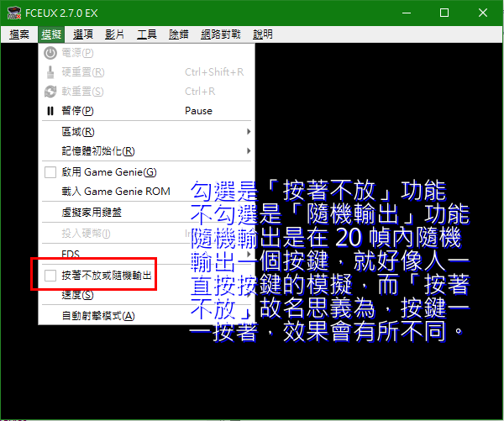Tick the 按著不放或隨機輸出 checkbox
The width and height of the screenshot is (504, 421).
click(x=50, y=276)
